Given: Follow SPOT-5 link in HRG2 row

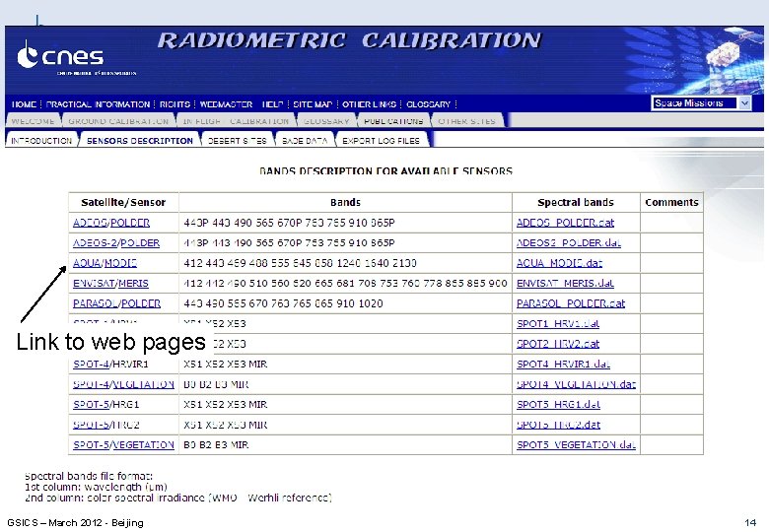Looking at the screenshot, I should click(91, 425).
